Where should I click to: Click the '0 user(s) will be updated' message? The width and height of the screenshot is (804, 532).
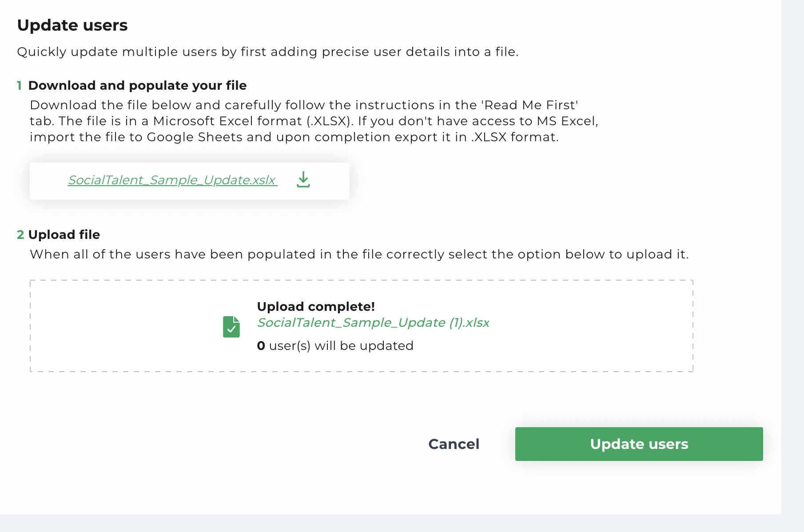click(335, 345)
